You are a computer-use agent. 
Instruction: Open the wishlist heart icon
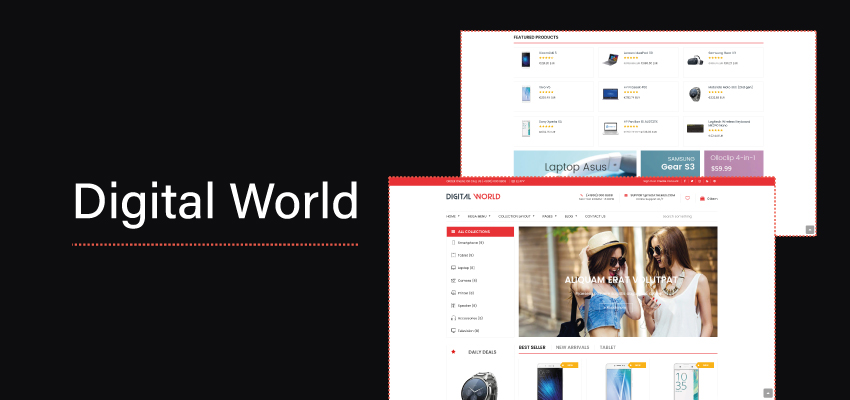(x=687, y=198)
